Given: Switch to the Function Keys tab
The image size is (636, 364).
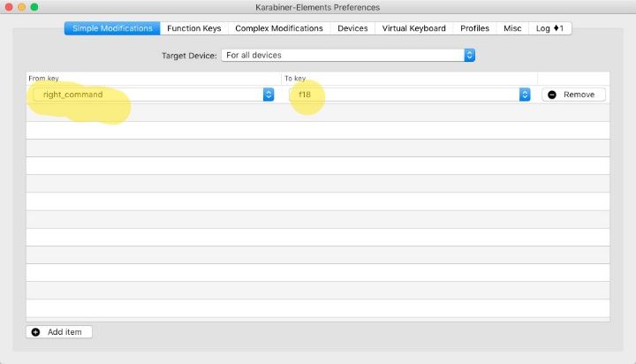Looking at the screenshot, I should (x=193, y=28).
